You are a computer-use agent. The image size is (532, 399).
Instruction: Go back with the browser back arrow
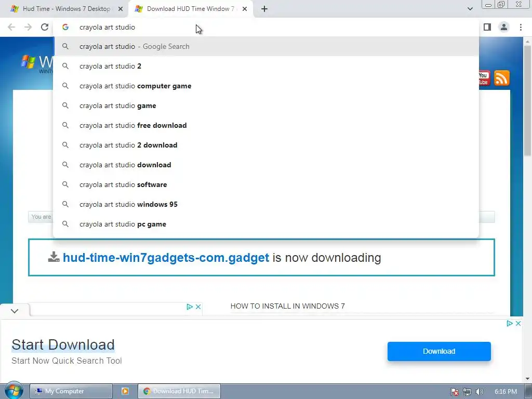point(11,27)
